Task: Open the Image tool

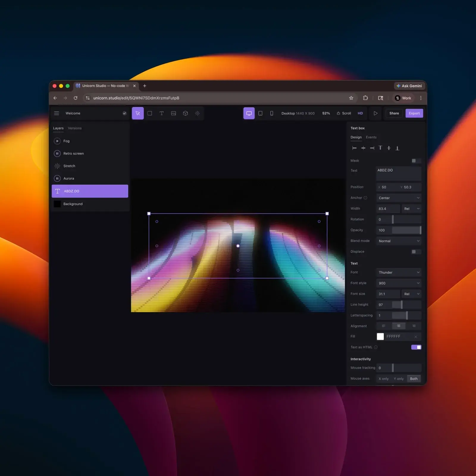Action: pos(173,113)
